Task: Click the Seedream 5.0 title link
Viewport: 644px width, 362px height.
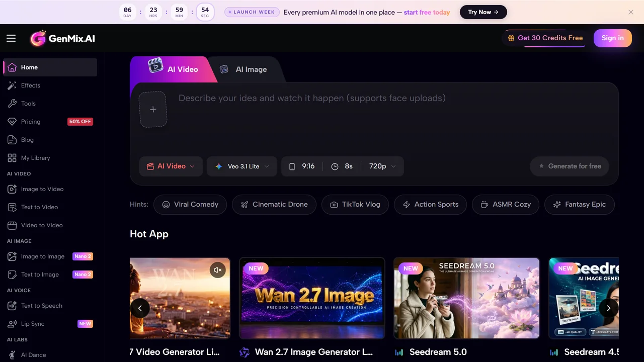Action: coord(438,352)
